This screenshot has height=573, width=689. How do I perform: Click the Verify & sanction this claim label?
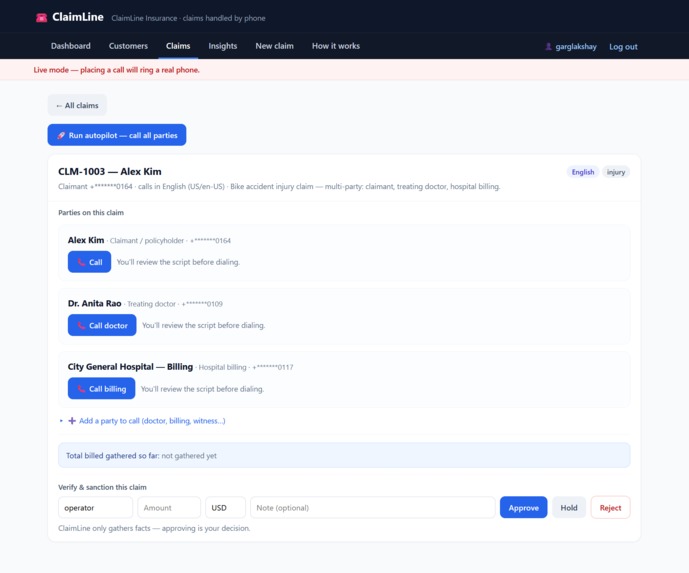[x=102, y=487]
